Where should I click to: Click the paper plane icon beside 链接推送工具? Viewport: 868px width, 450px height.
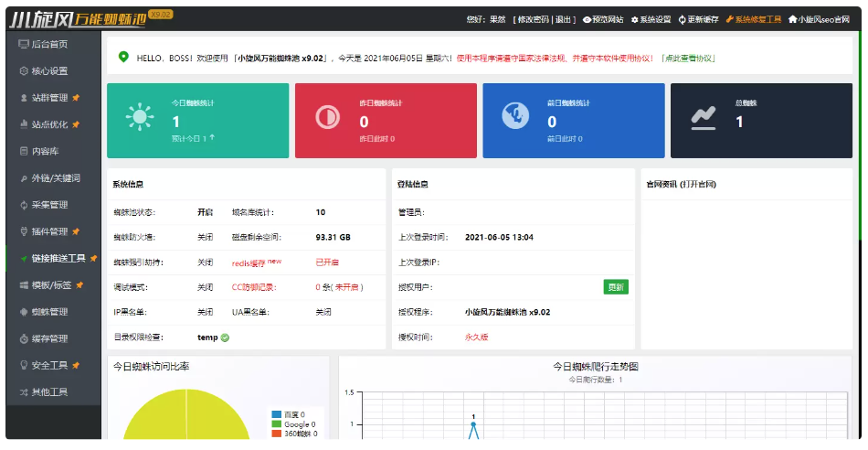[24, 258]
